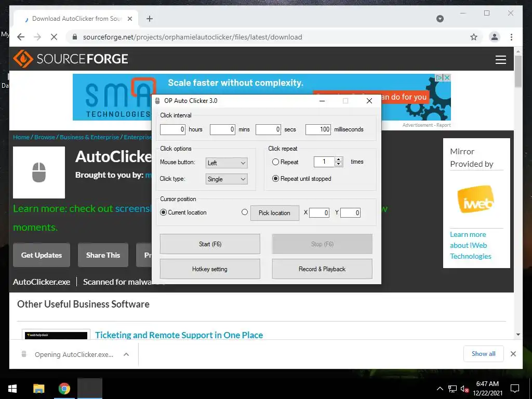The width and height of the screenshot is (532, 399).
Task: Click the X coordinate field
Action: point(319,212)
